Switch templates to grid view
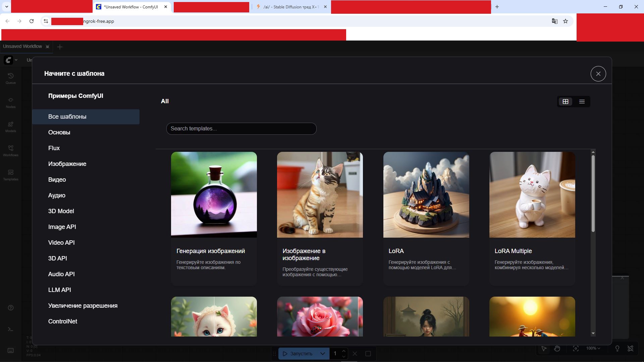Screen dimensions: 644x362 pyautogui.click(x=566, y=102)
